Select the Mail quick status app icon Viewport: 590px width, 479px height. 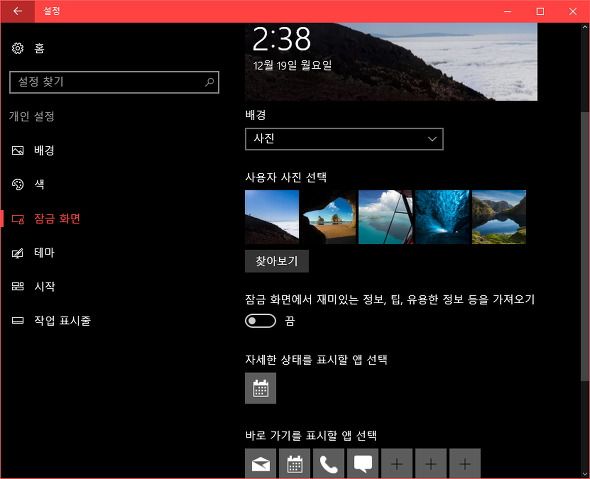260,464
